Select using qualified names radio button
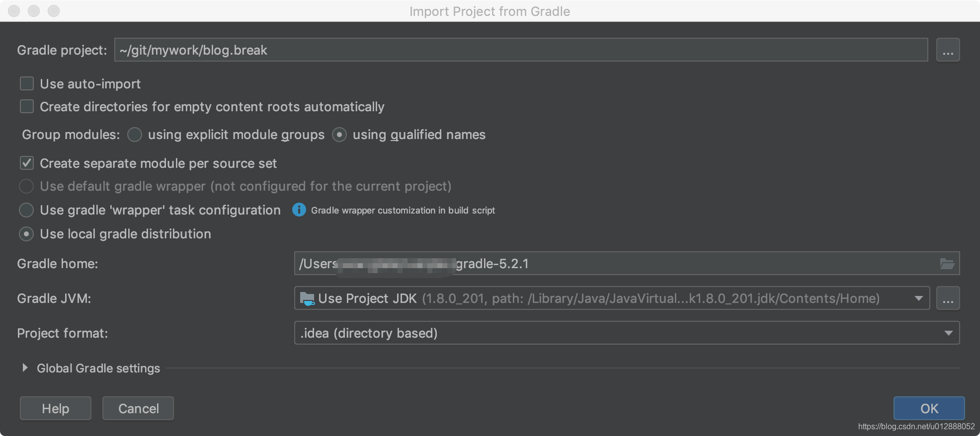Image resolution: width=980 pixels, height=436 pixels. pyautogui.click(x=339, y=135)
